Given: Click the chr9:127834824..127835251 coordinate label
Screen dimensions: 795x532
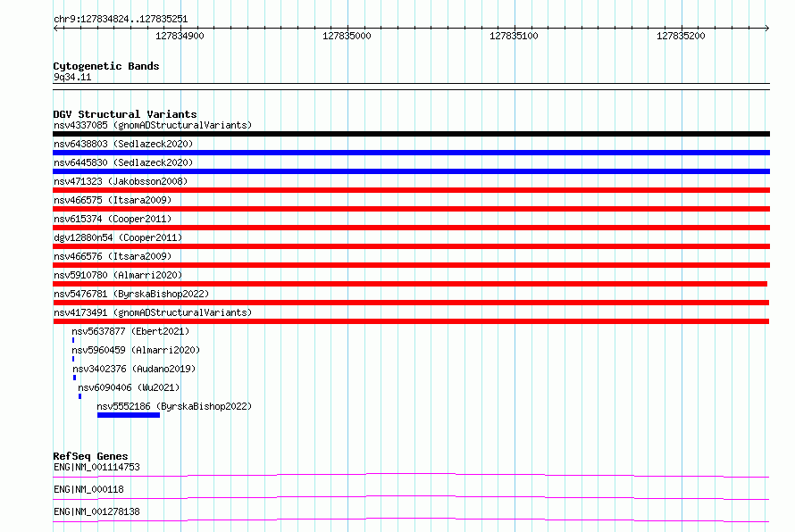Looking at the screenshot, I should pyautogui.click(x=121, y=20).
